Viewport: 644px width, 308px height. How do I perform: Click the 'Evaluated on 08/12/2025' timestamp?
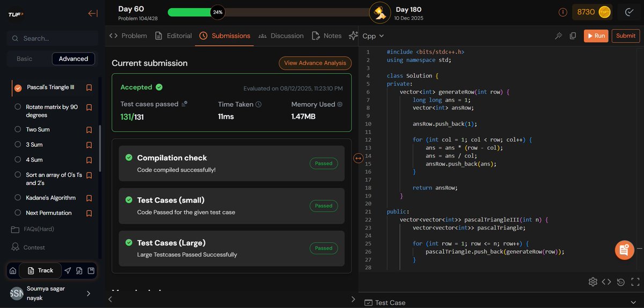293,89
